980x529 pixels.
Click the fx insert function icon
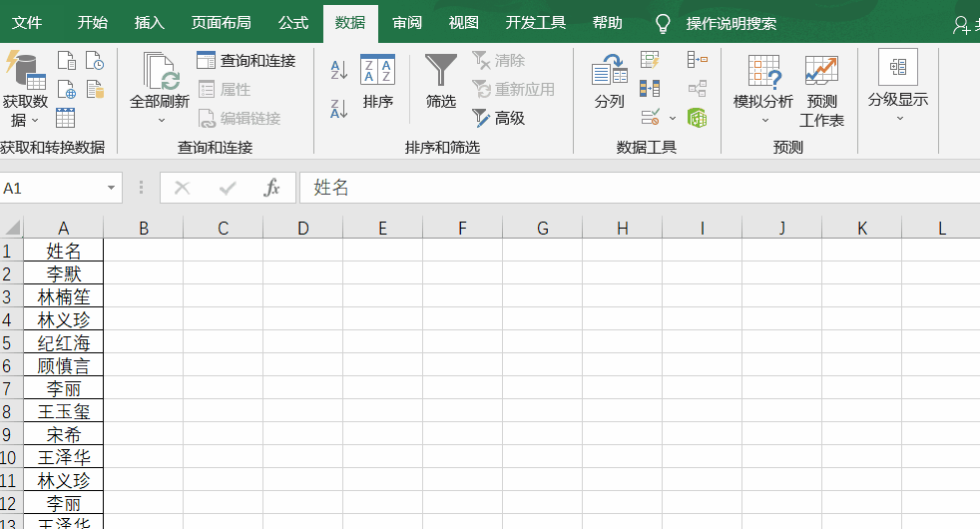(271, 188)
